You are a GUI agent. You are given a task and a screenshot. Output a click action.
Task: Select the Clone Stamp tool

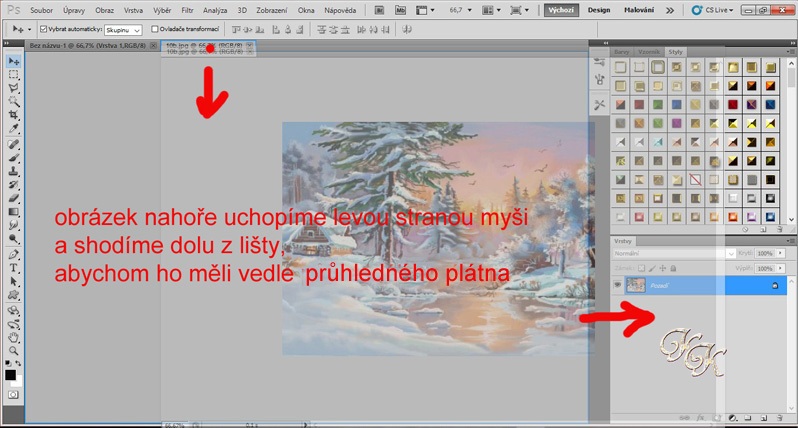[13, 171]
